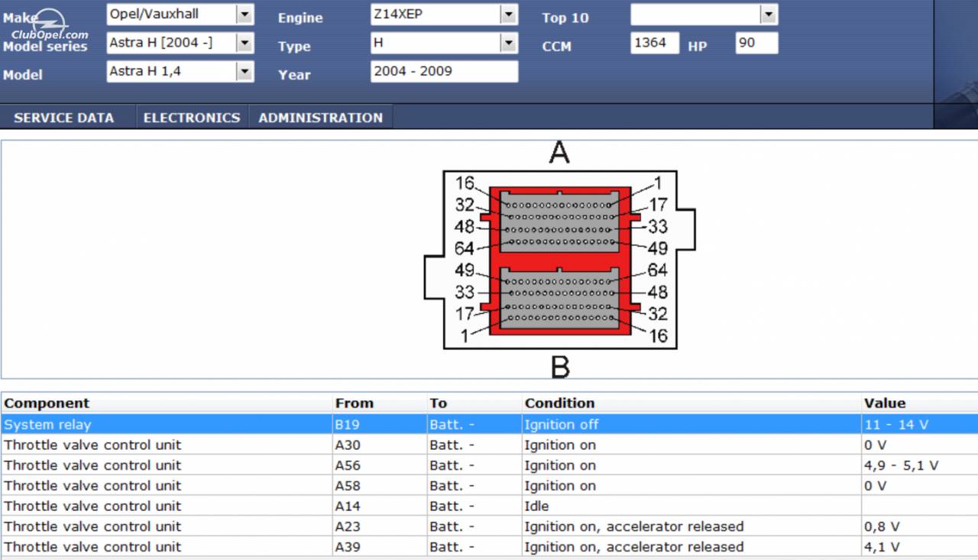
Task: Expand the Type H dropdown arrow
Action: point(509,43)
